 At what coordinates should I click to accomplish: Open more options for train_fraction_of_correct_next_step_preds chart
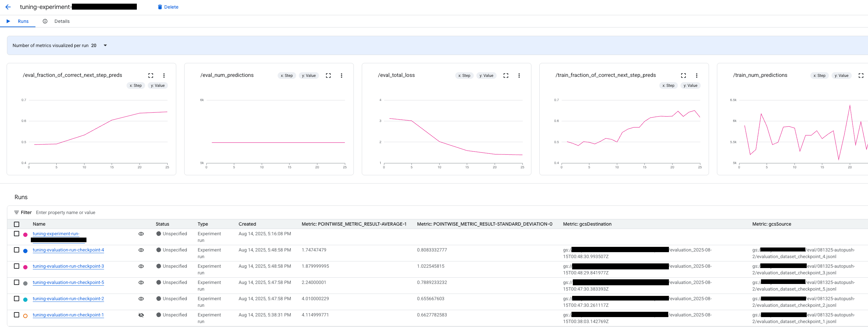[696, 76]
